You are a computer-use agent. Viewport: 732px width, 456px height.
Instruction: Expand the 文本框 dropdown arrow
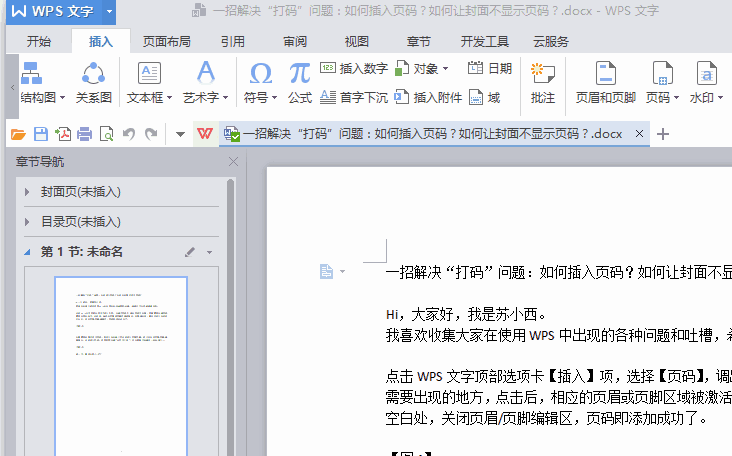[x=169, y=98]
